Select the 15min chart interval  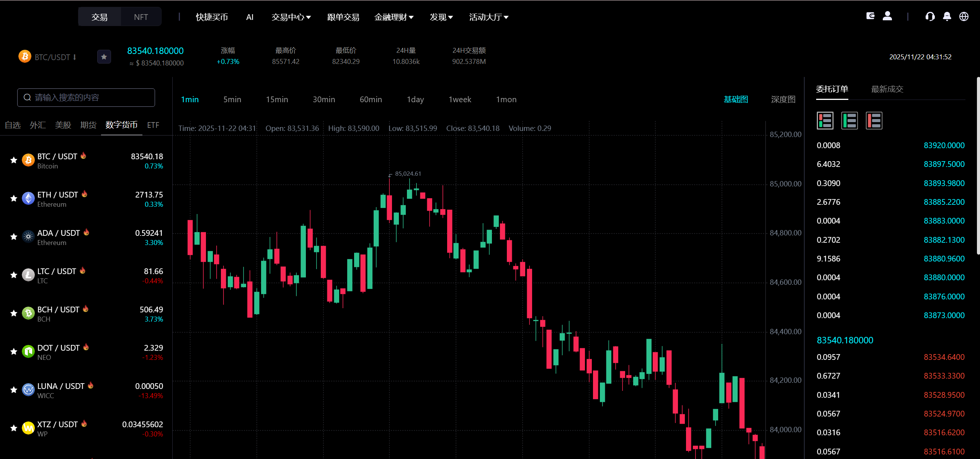[277, 100]
